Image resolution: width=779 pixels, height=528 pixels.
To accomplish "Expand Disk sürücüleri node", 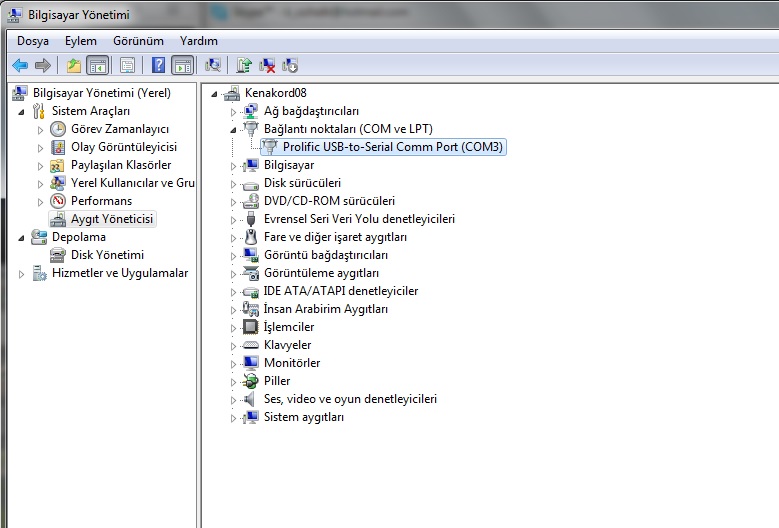I will 233,184.
